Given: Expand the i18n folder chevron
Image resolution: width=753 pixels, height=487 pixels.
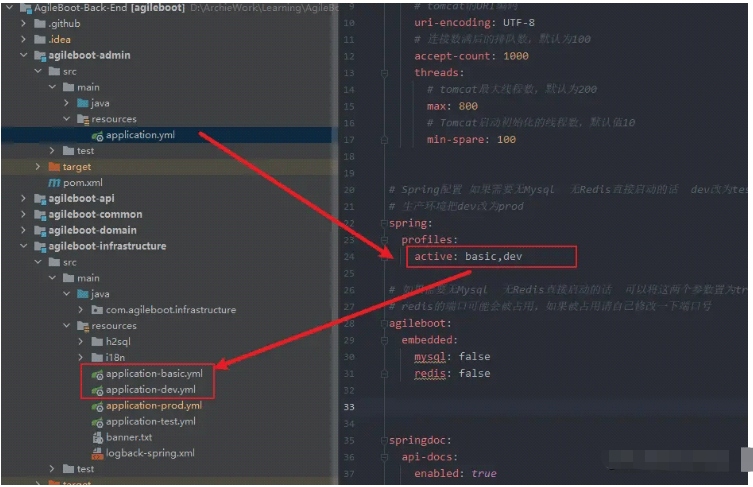Looking at the screenshot, I should (81, 357).
